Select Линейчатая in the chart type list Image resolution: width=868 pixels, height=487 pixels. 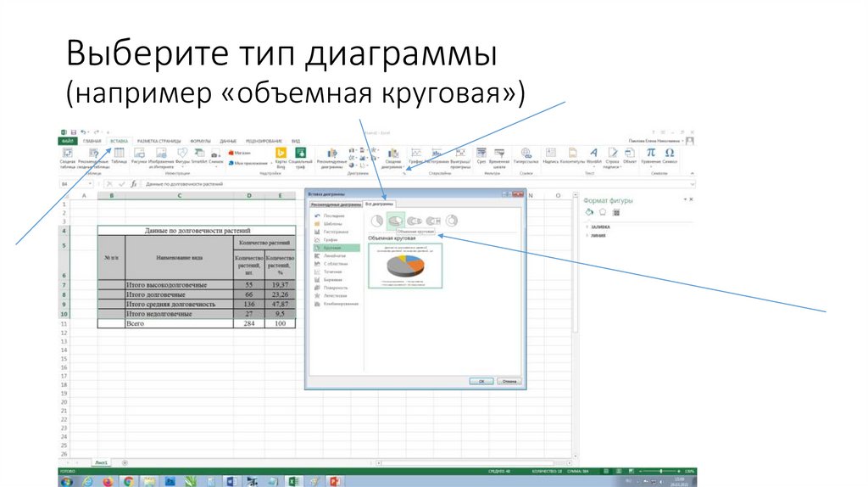click(336, 256)
